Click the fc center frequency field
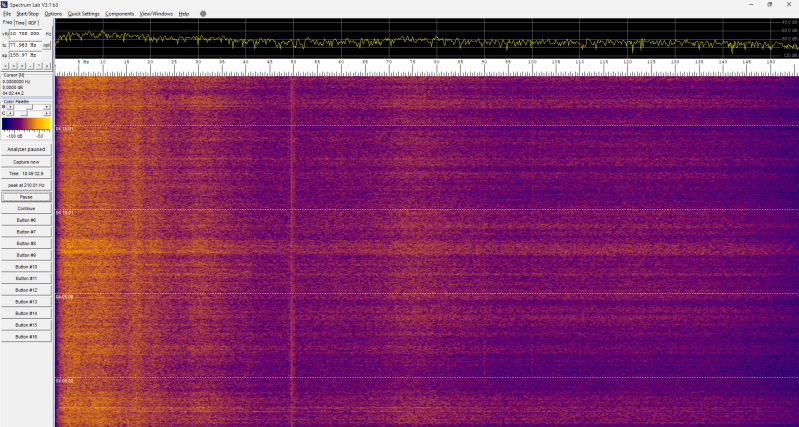Image resolution: width=799 pixels, height=427 pixels. click(25, 45)
